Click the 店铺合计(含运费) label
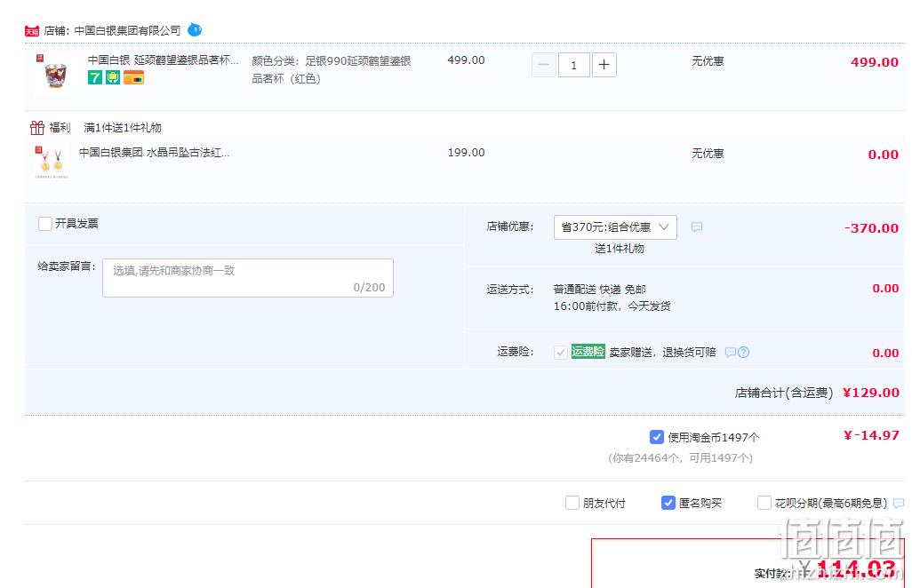This screenshot has height=588, width=912. (x=783, y=393)
